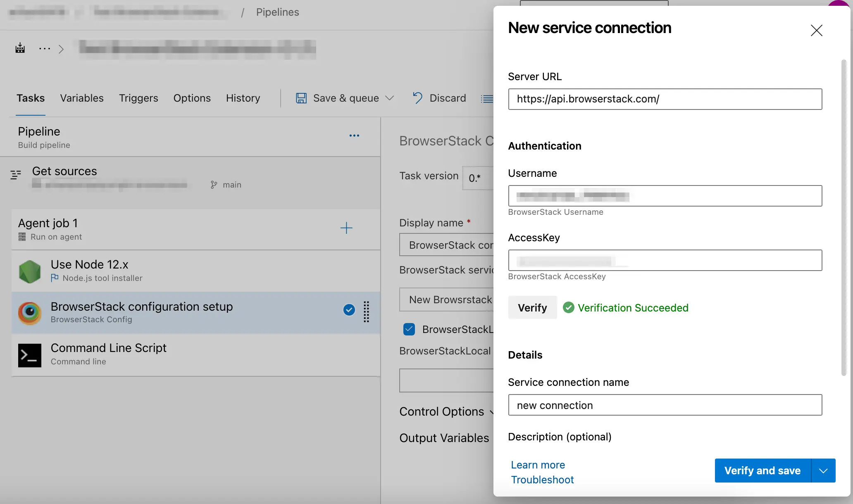
Task: Click the blue checkmark on BrowserStack task
Action: pyautogui.click(x=349, y=310)
